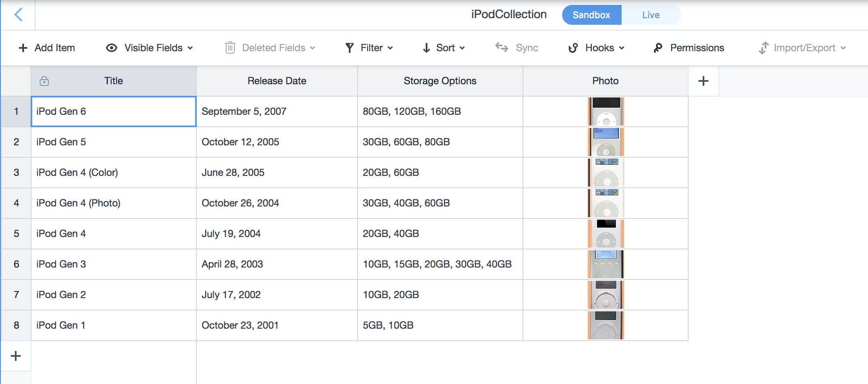
Task: Click the plus icon to add column
Action: [x=703, y=81]
